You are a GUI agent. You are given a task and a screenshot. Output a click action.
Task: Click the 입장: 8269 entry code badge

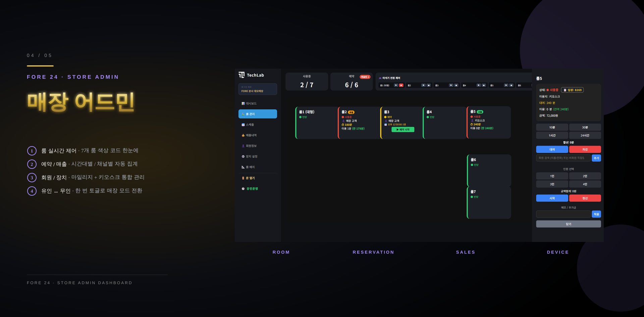[x=572, y=90]
